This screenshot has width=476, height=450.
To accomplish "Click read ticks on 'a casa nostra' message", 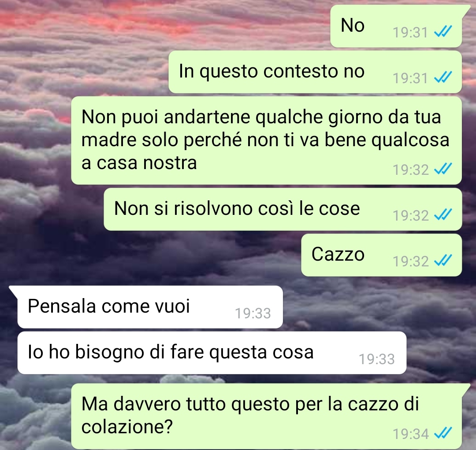I will [x=443, y=169].
